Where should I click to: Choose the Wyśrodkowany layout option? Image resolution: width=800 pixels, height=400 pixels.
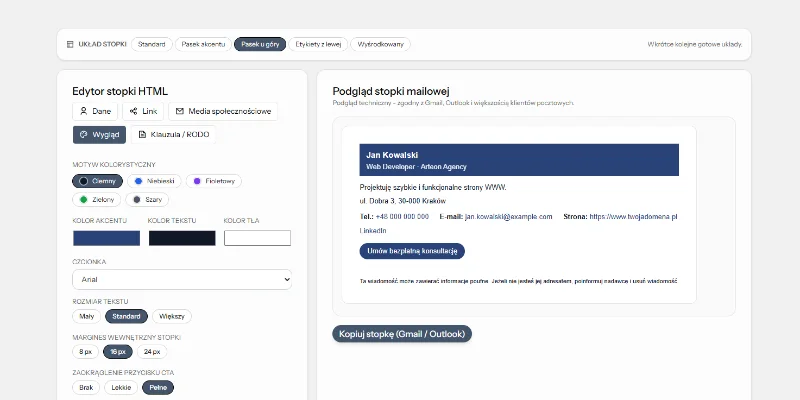380,44
